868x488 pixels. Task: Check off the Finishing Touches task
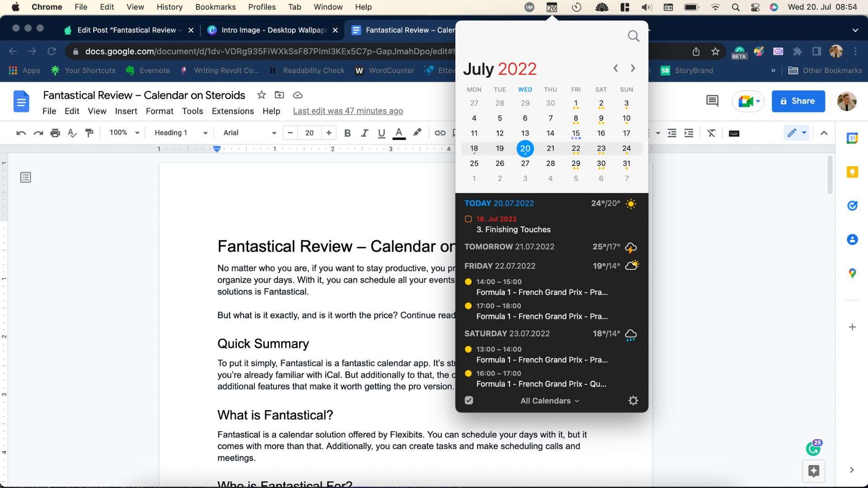[468, 219]
